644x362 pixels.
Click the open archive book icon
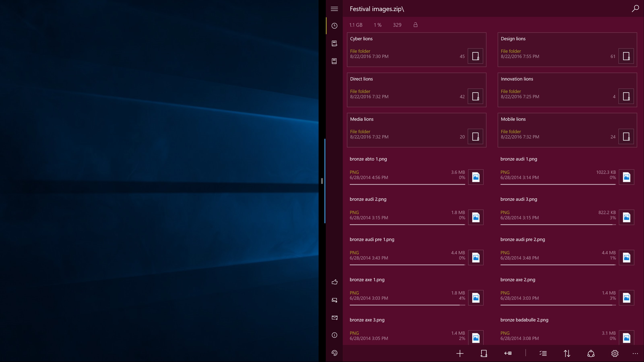[334, 61]
